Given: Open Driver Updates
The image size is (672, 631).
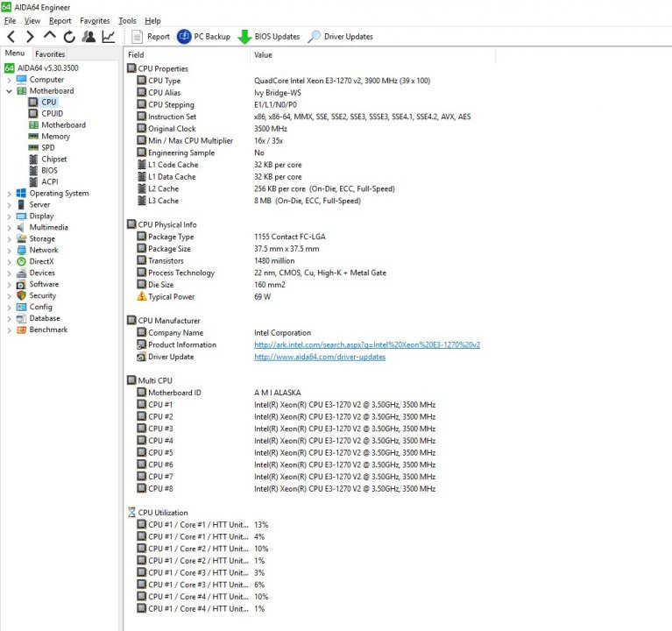Looking at the screenshot, I should 340,37.
